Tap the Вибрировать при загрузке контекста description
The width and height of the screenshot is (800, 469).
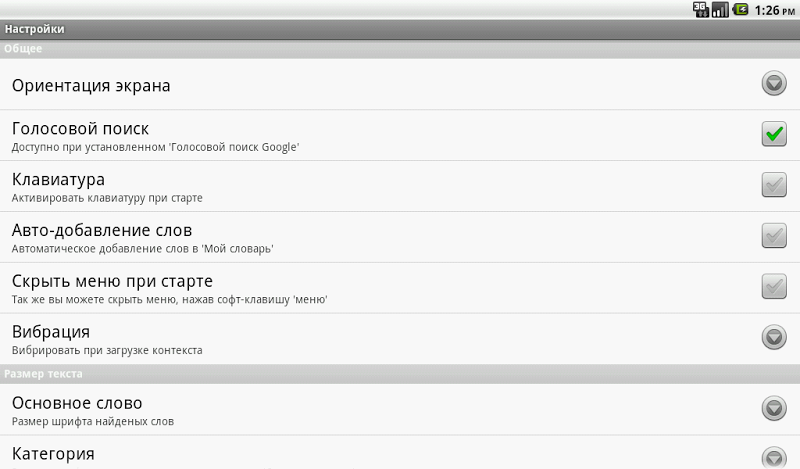tap(107, 350)
